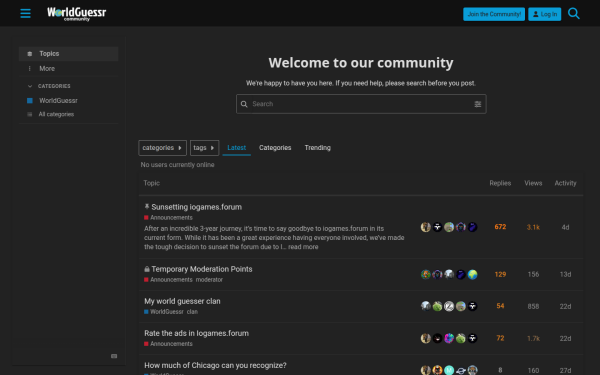Open Rate the ads in iogames.forum topic
The image size is (600, 375).
[x=196, y=333]
